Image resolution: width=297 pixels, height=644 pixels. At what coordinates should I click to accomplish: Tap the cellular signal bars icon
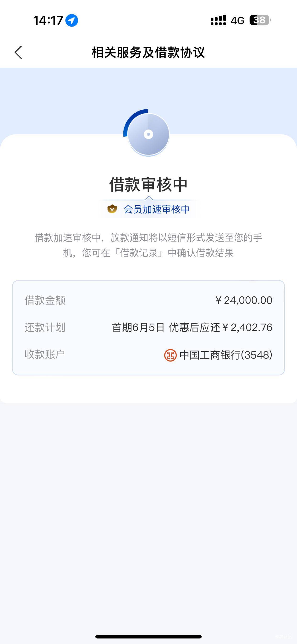pos(218,20)
